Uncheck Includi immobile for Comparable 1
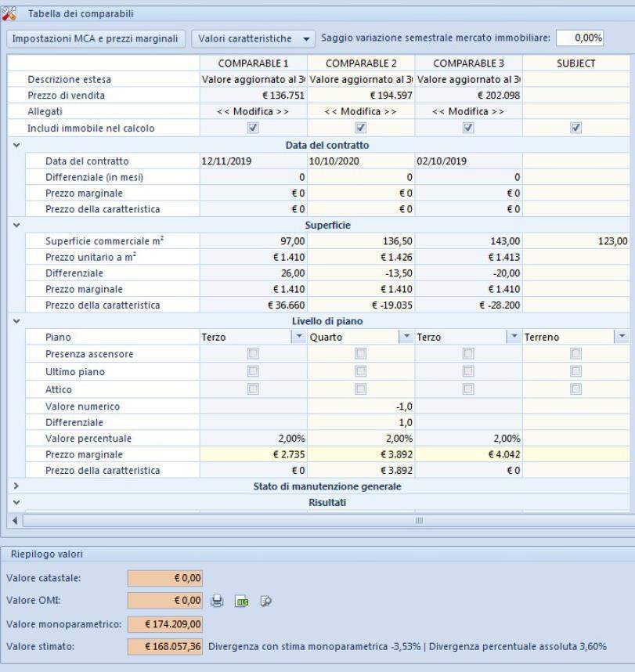The height and width of the screenshot is (672, 635). coord(253,128)
